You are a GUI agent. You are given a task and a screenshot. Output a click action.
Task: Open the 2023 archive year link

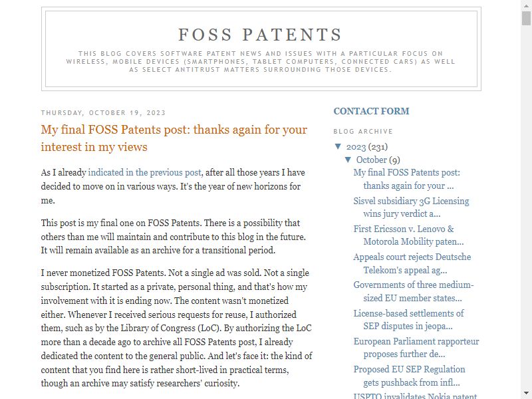tap(356, 146)
